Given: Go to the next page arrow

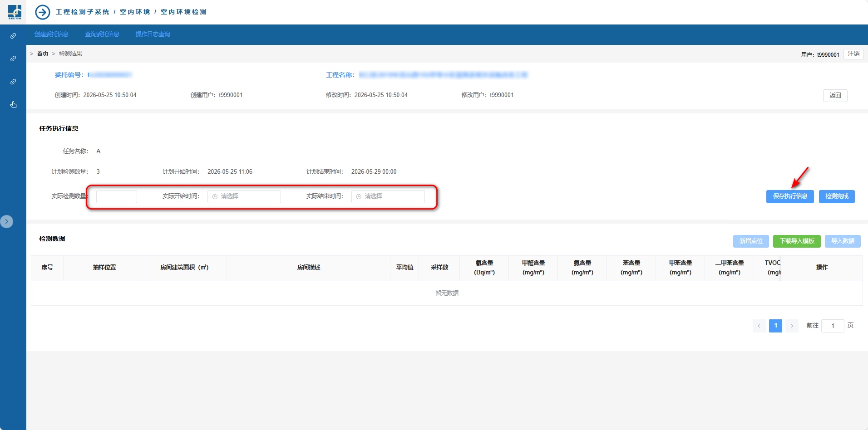Looking at the screenshot, I should pos(792,326).
